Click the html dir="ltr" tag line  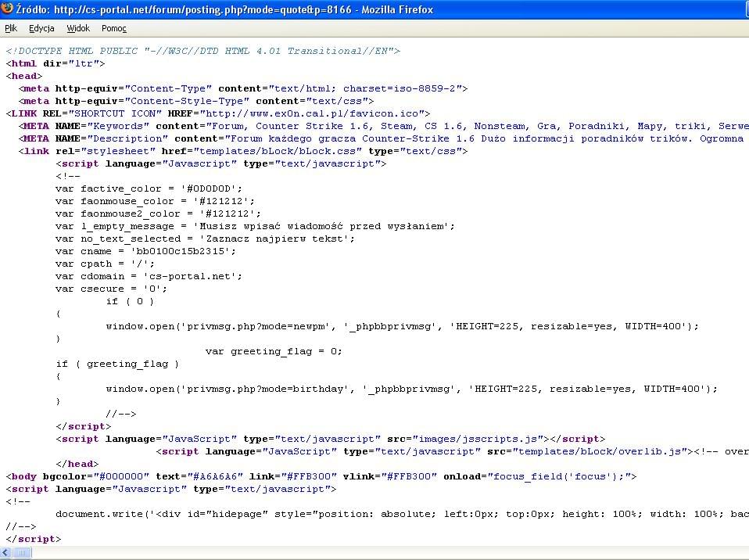[56, 63]
